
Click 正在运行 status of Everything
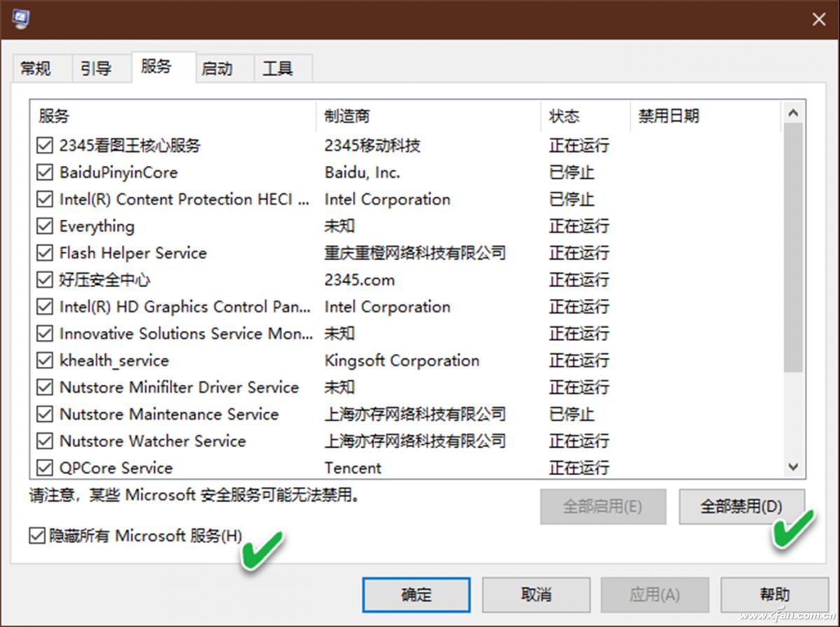click(579, 226)
